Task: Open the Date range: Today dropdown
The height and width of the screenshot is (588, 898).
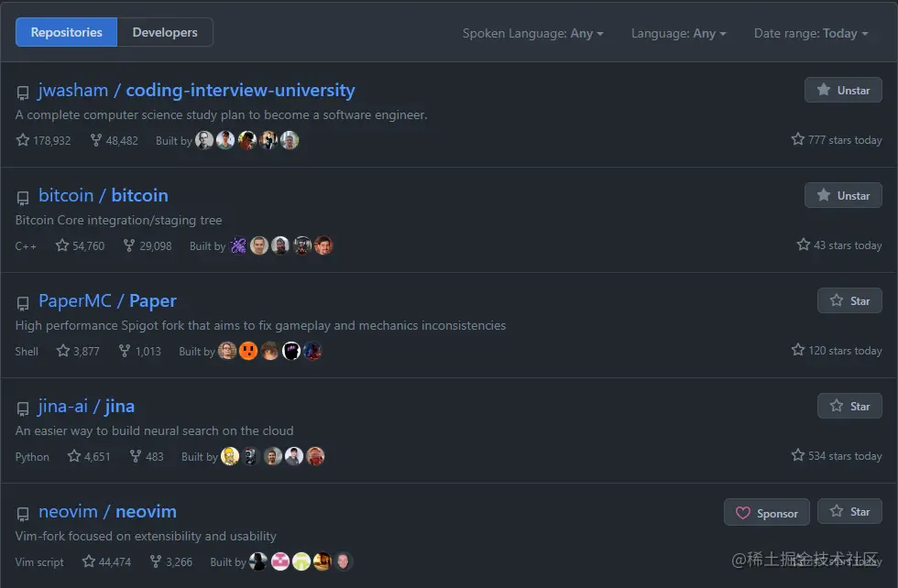Action: click(x=811, y=33)
